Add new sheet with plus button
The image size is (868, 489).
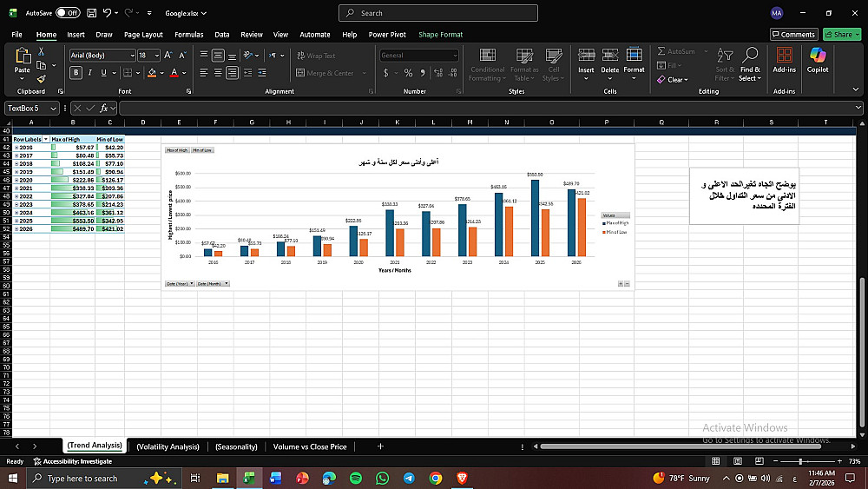coord(380,446)
